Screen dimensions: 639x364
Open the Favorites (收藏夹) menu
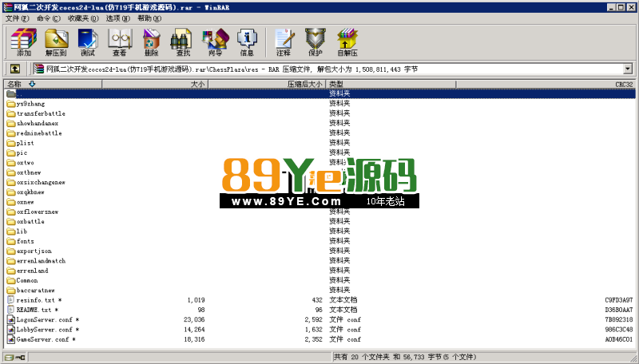pyautogui.click(x=83, y=18)
